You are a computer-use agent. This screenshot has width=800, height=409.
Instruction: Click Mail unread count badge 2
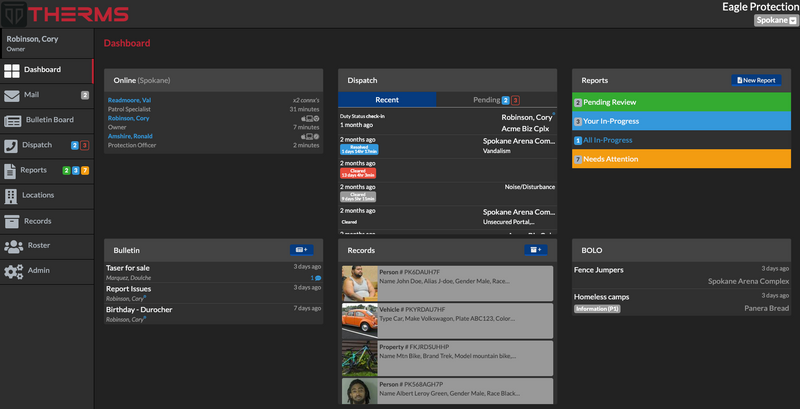tap(85, 95)
